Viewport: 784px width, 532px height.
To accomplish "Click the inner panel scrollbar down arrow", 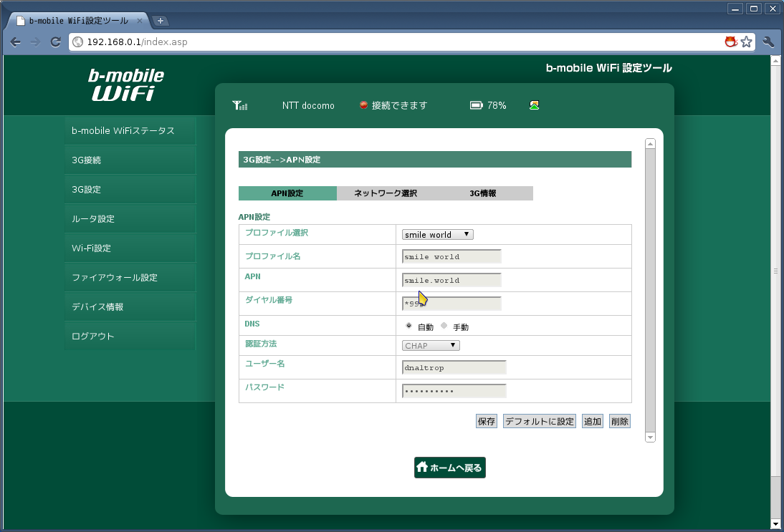I will point(650,437).
